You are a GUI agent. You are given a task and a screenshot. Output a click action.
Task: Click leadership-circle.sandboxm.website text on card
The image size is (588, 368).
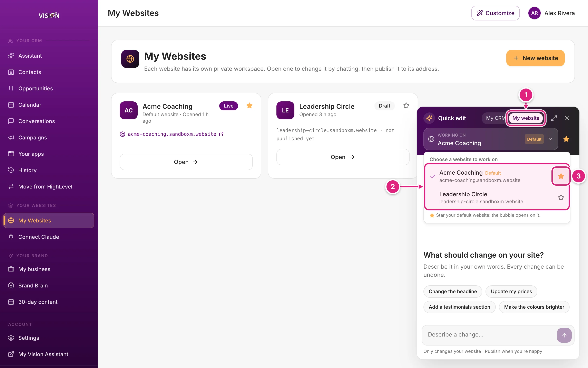326,130
